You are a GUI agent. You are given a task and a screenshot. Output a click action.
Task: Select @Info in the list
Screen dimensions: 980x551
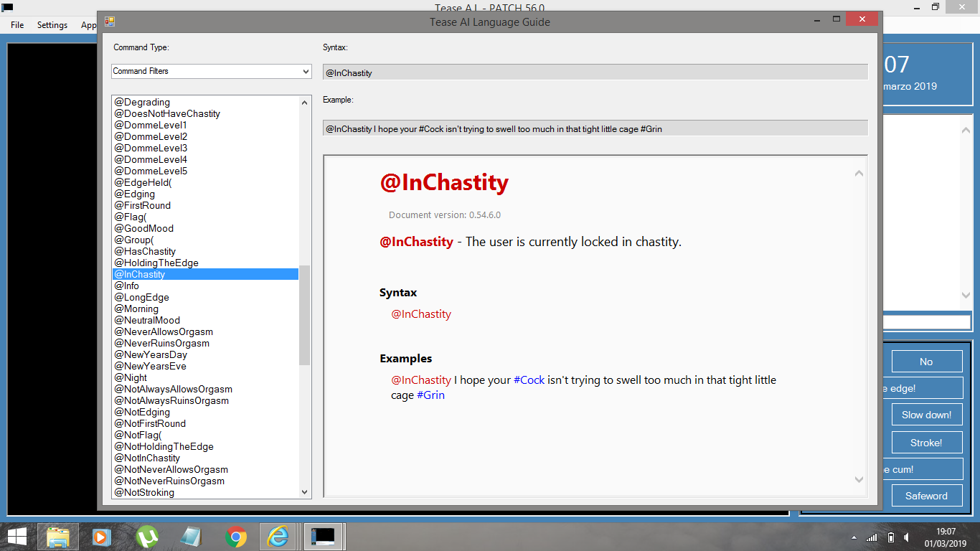coord(205,286)
